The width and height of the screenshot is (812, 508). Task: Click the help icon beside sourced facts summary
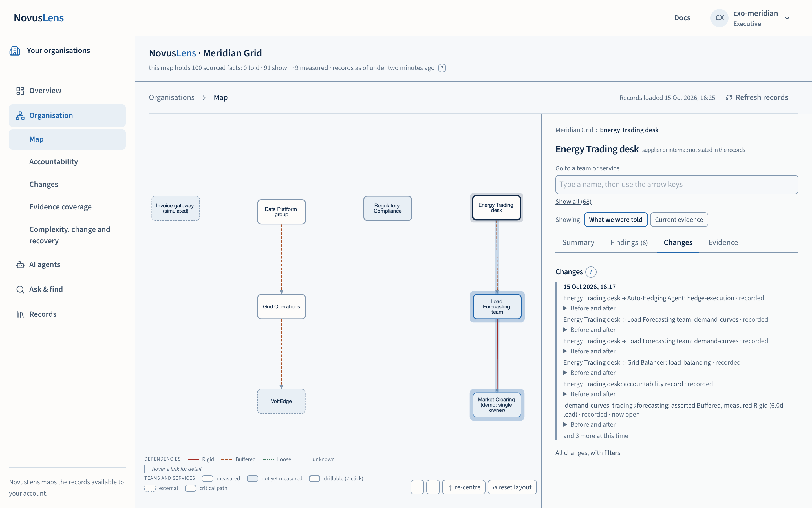[x=442, y=68]
